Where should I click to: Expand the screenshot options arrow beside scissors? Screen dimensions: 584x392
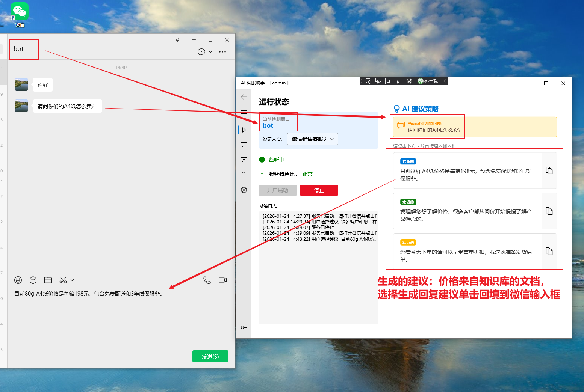[72, 280]
